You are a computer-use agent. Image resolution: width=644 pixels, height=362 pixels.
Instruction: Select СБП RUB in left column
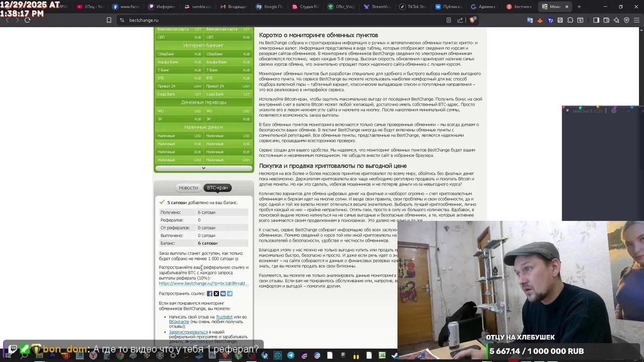tap(179, 37)
